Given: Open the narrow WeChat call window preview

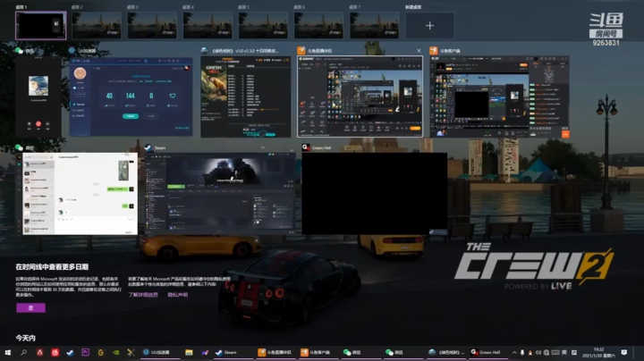Looking at the screenshot, I should tap(38, 97).
